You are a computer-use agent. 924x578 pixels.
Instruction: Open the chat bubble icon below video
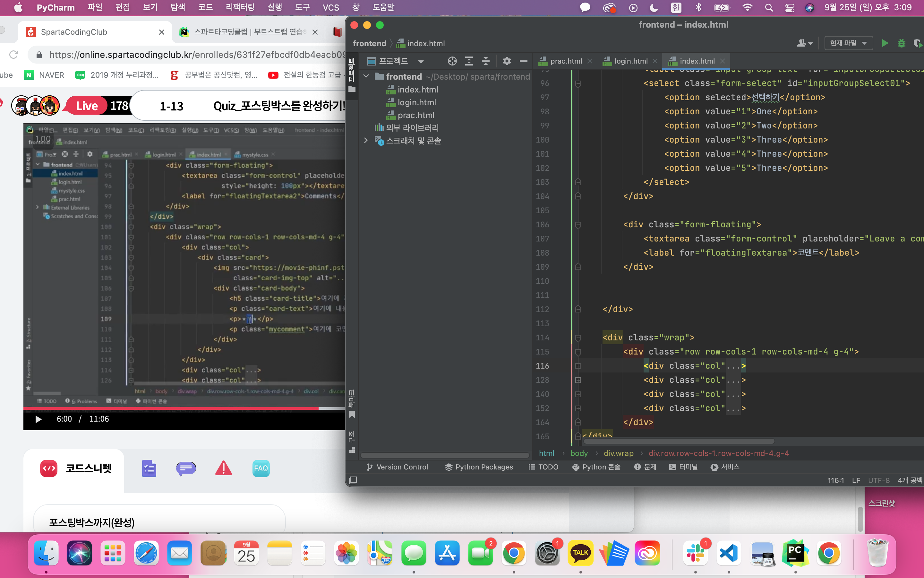point(186,468)
